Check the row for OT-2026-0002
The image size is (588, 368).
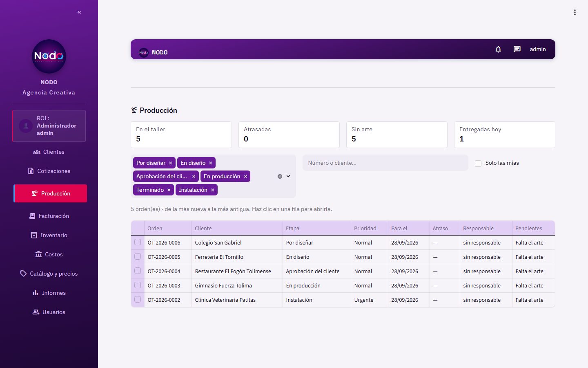[138, 299]
